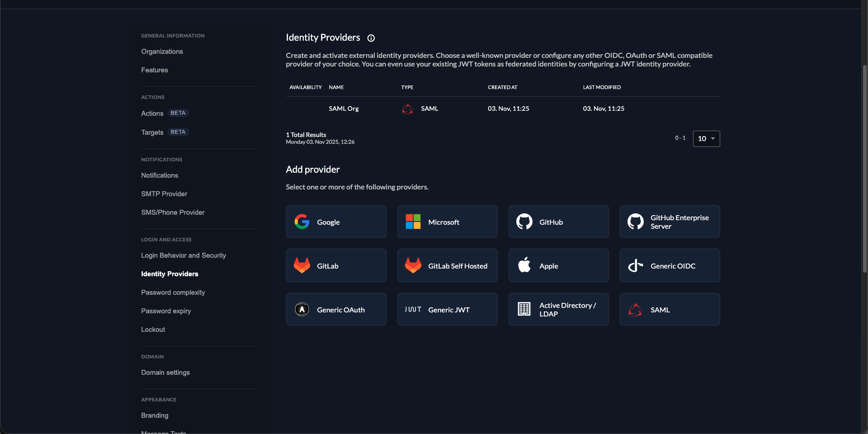Open Branding settings
This screenshot has height=434, width=868.
click(x=155, y=415)
